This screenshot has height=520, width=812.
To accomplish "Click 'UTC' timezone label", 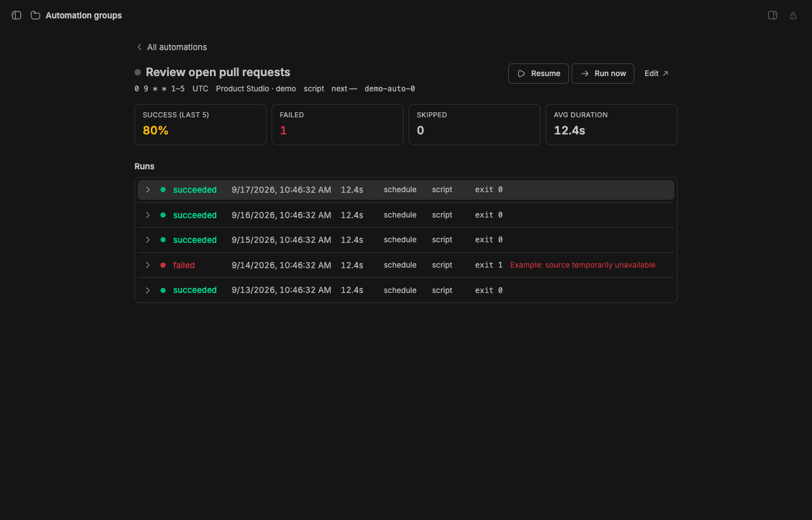I will tap(200, 89).
